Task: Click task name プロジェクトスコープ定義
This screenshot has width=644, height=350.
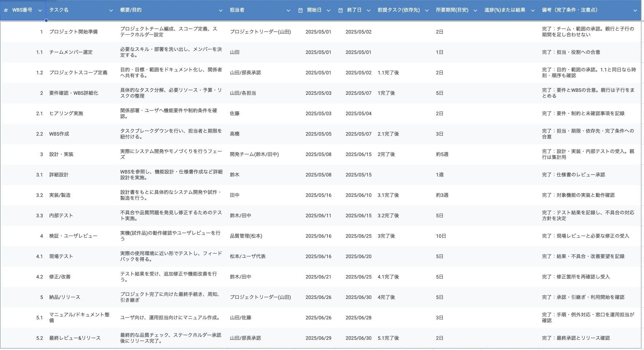Action: 78,73
